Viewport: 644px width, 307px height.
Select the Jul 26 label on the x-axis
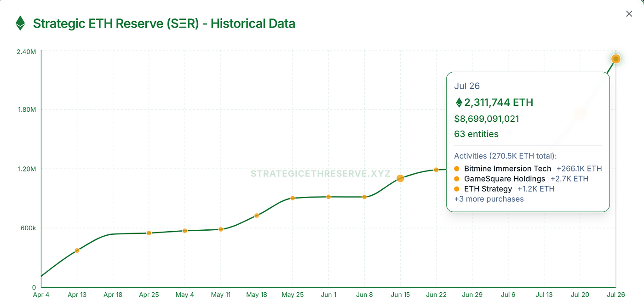pyautogui.click(x=615, y=295)
